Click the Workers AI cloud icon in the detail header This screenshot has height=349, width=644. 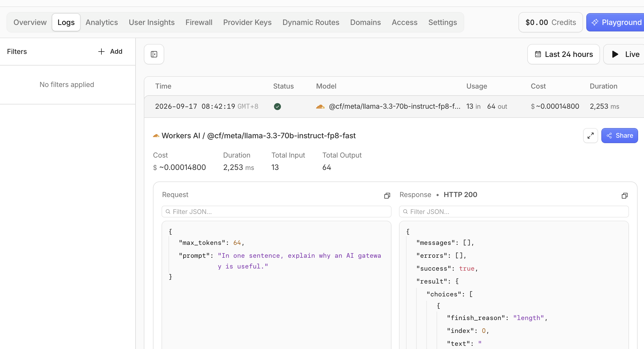click(156, 136)
